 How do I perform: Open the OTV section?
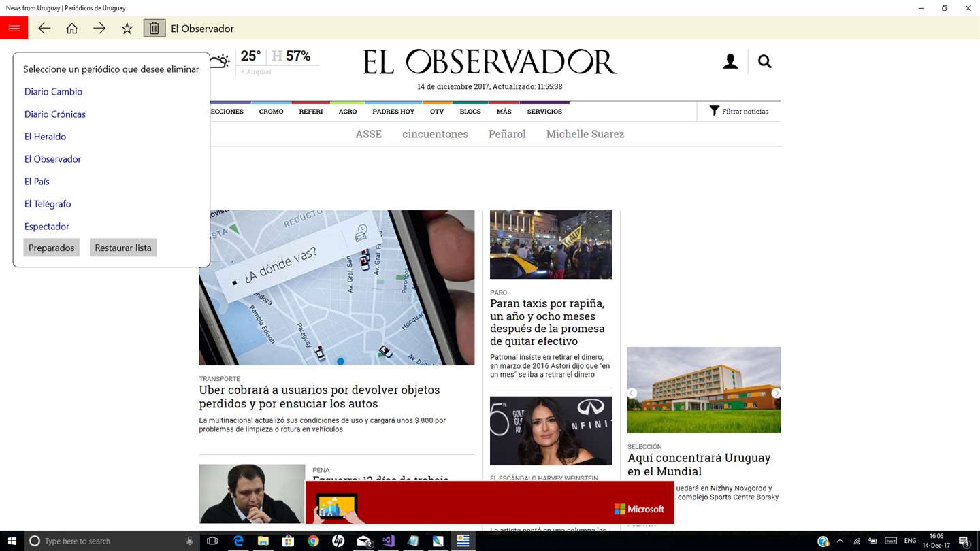[437, 112]
